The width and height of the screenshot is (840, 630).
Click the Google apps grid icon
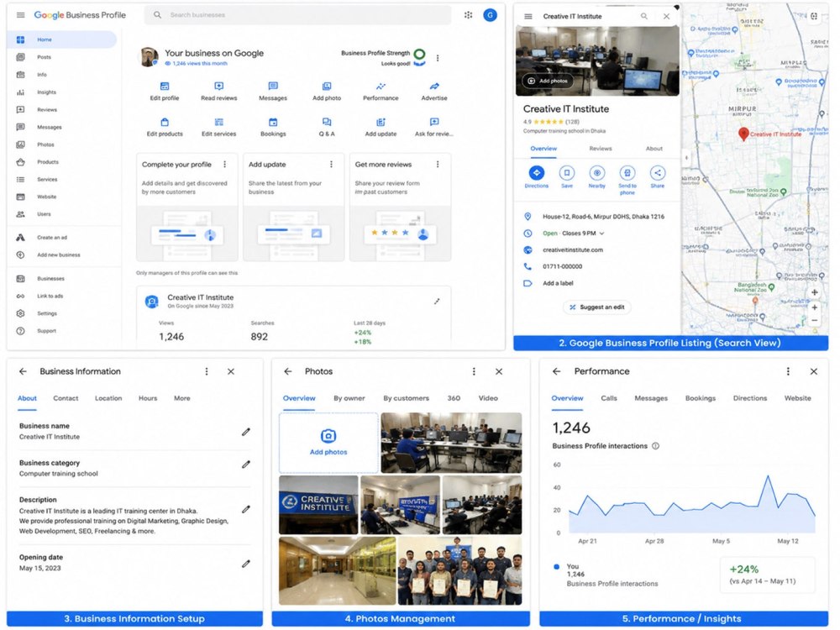point(468,15)
